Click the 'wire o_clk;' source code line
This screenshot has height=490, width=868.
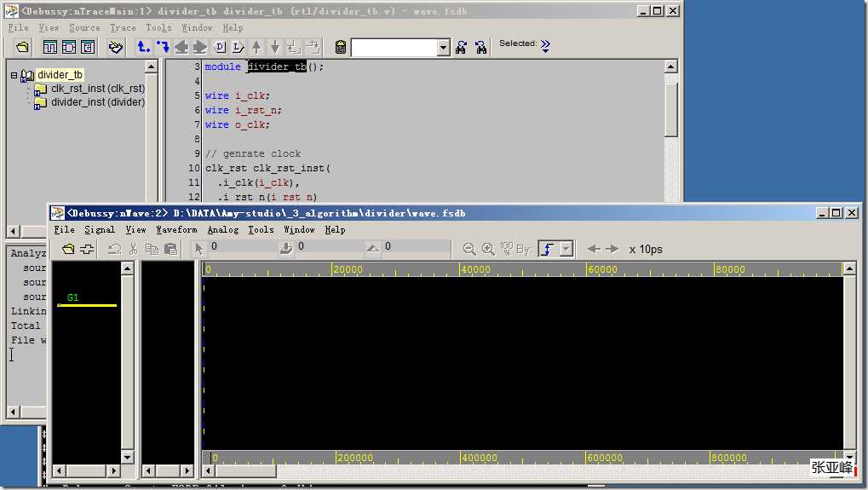click(x=238, y=124)
